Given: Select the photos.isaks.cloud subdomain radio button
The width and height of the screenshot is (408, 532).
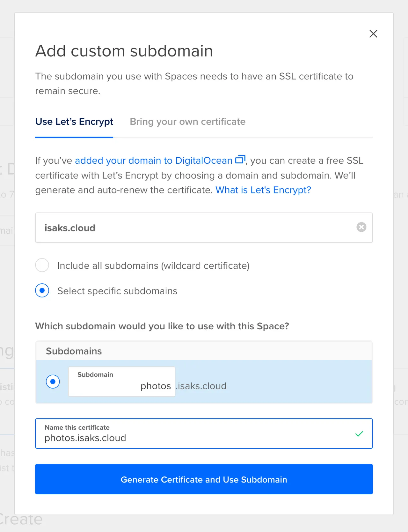Looking at the screenshot, I should (x=53, y=381).
